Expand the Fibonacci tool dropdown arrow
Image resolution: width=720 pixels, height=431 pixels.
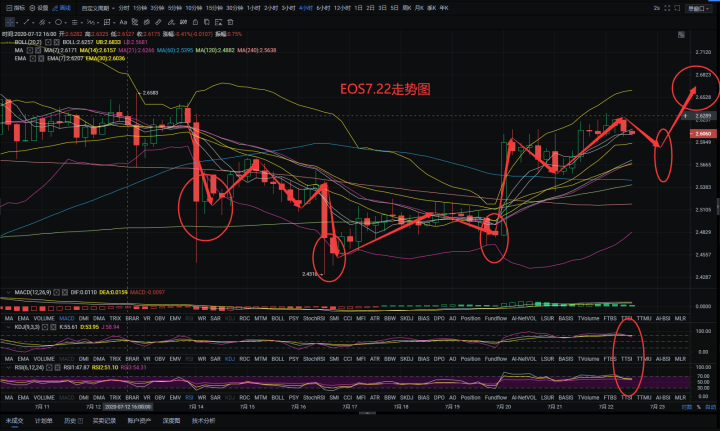(98, 22)
